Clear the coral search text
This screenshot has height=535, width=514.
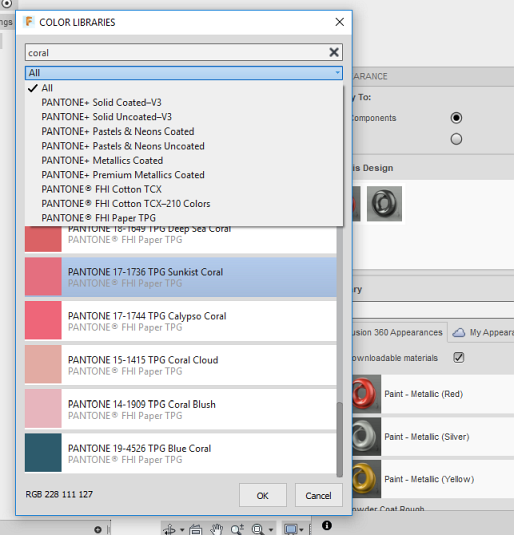pos(334,52)
